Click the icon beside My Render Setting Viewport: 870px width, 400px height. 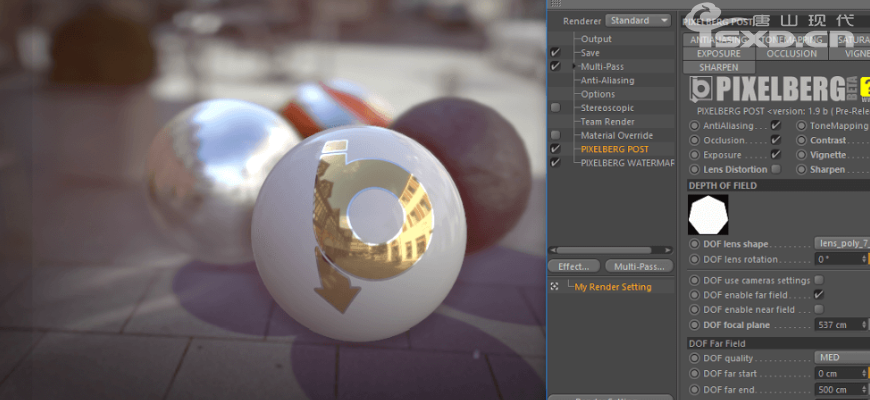click(x=554, y=287)
